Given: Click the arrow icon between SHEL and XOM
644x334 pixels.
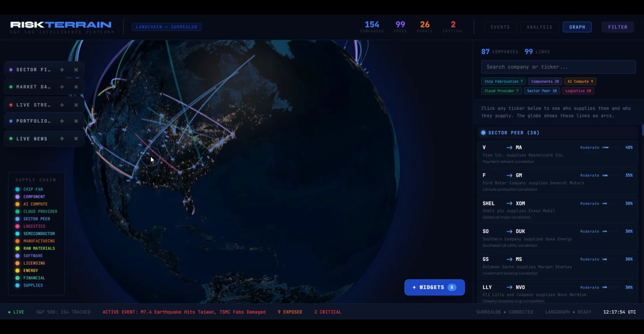Looking at the screenshot, I should tap(509, 203).
